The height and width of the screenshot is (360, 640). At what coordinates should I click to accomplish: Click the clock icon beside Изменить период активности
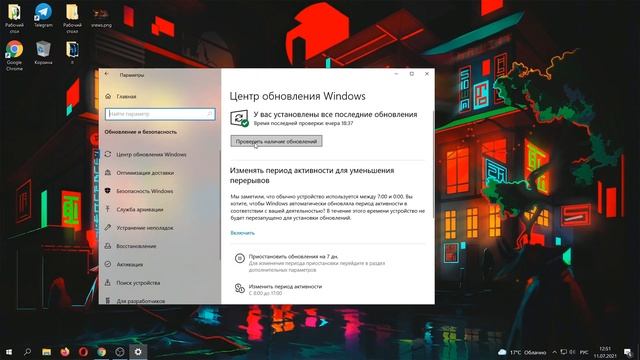pyautogui.click(x=240, y=288)
